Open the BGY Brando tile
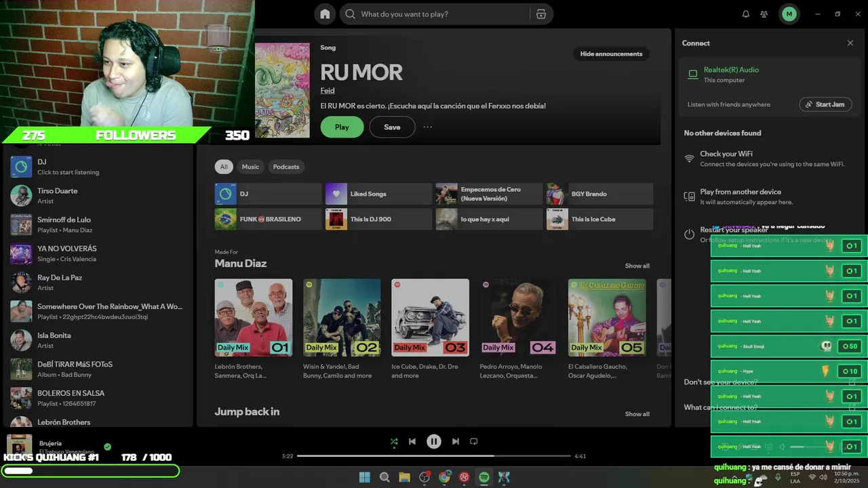The height and width of the screenshot is (488, 868). point(600,194)
